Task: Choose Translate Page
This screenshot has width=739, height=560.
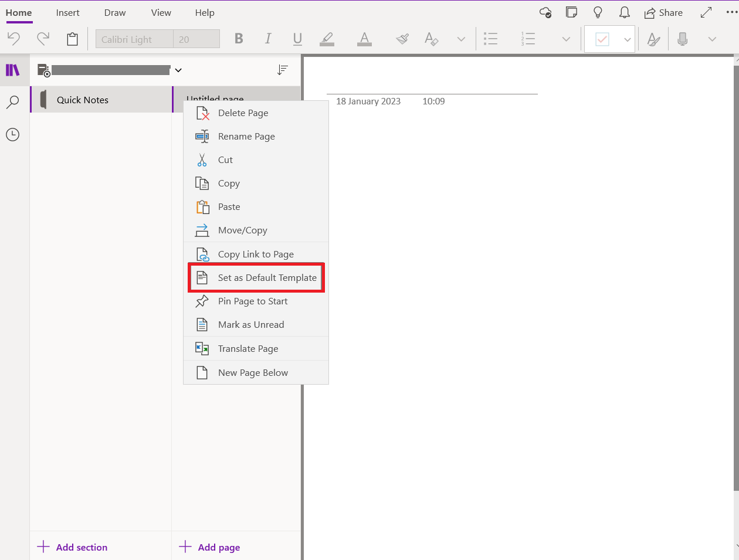Action: (256, 348)
